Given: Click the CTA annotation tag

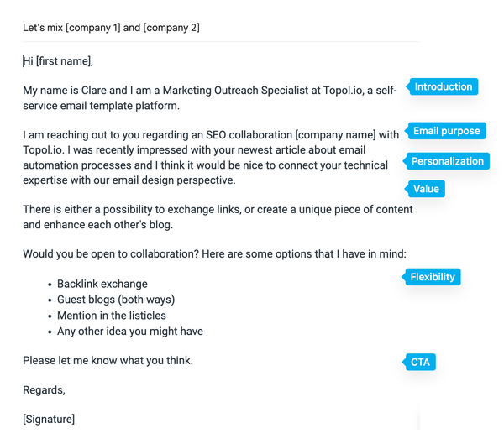Looking at the screenshot, I should point(420,363).
